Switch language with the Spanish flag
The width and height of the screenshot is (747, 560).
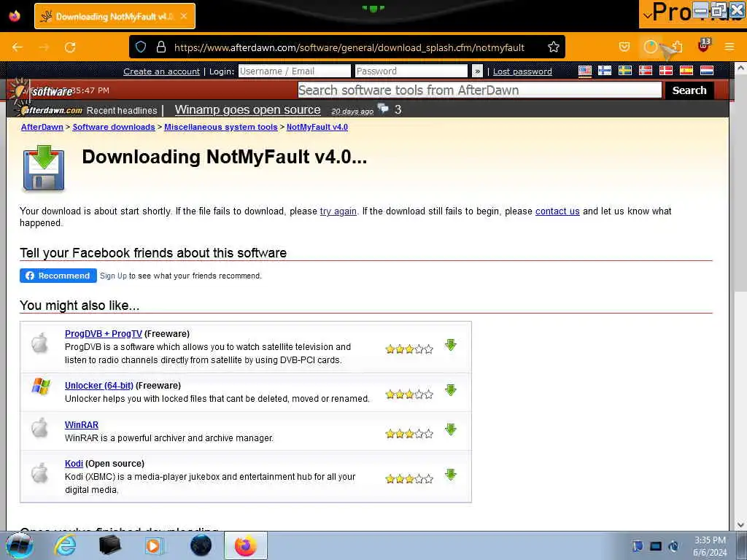[x=686, y=71]
